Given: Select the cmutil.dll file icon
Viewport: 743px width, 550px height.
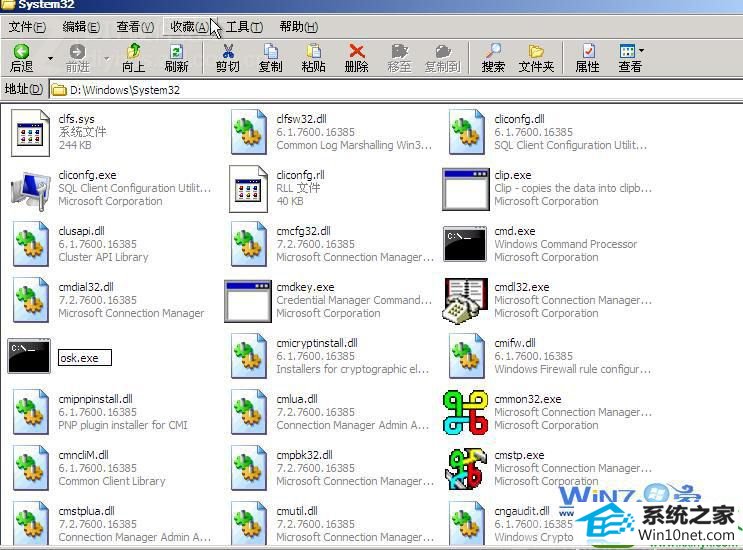Looking at the screenshot, I should (x=248, y=523).
